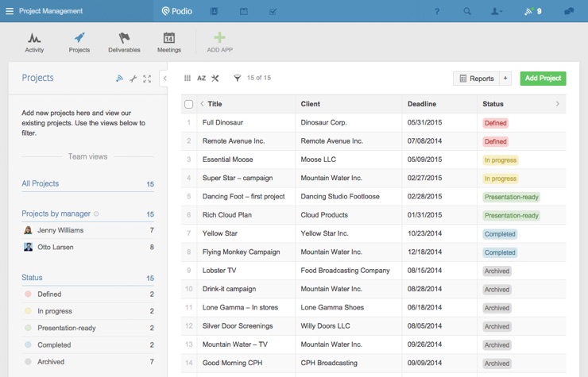This screenshot has width=588, height=377.
Task: Open the help question mark icon
Action: click(x=436, y=12)
